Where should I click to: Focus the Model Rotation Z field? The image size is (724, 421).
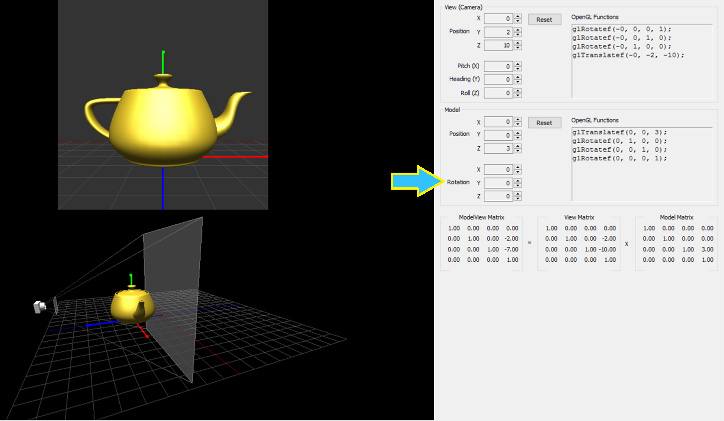click(x=498, y=196)
